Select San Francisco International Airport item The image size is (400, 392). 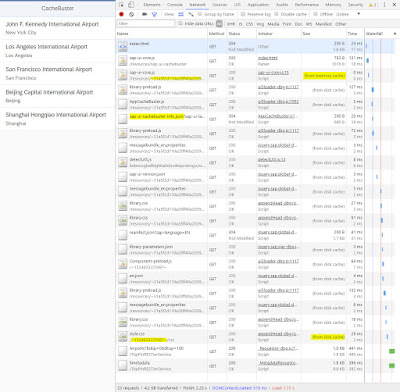tap(57, 74)
